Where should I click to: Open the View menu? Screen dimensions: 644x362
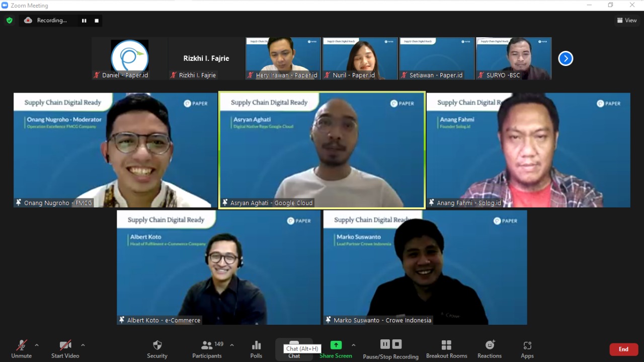pyautogui.click(x=626, y=20)
